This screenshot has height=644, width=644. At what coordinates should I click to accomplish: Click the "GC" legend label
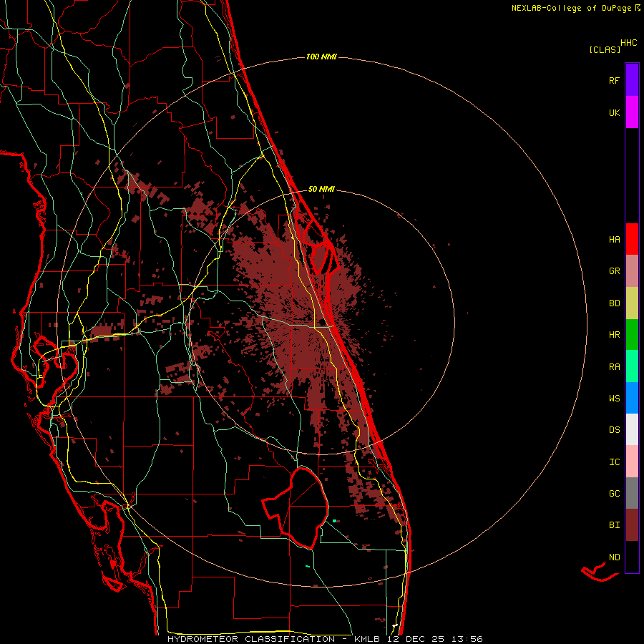pos(614,494)
